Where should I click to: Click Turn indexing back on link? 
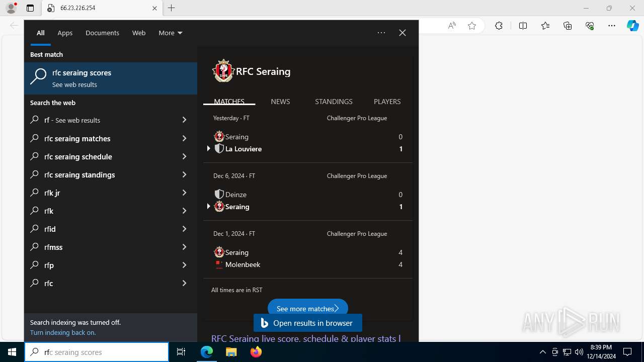click(63, 332)
